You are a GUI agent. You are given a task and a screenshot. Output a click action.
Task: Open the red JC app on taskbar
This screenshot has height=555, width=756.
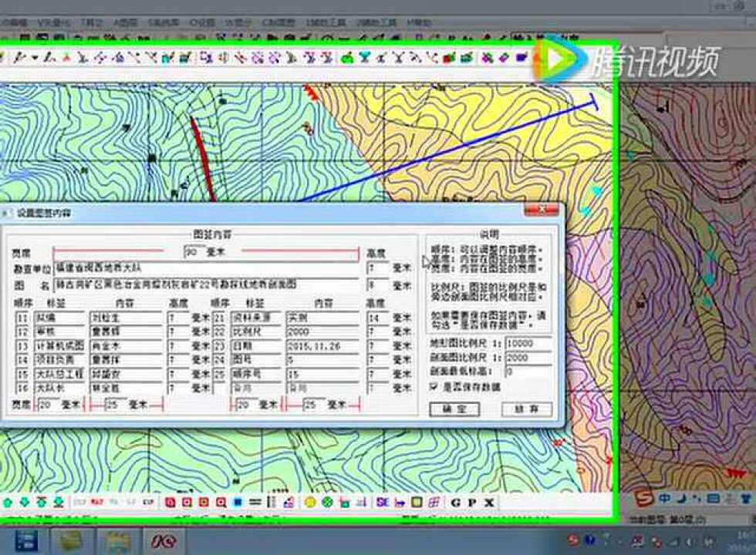[163, 541]
